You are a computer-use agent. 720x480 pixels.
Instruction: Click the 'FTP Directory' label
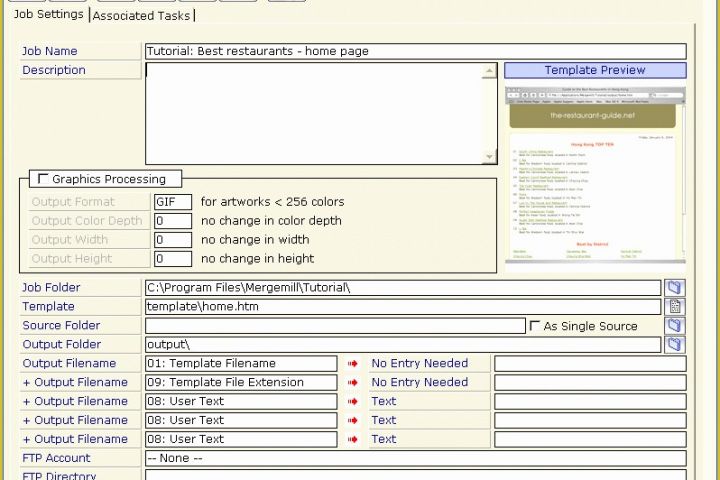pyautogui.click(x=59, y=475)
